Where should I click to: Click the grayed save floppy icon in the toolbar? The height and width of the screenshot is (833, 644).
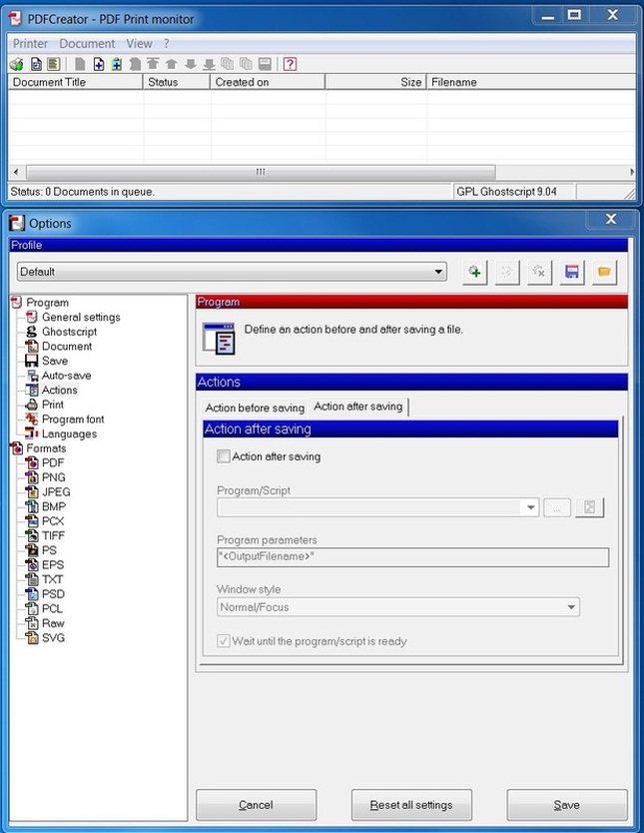tap(265, 64)
